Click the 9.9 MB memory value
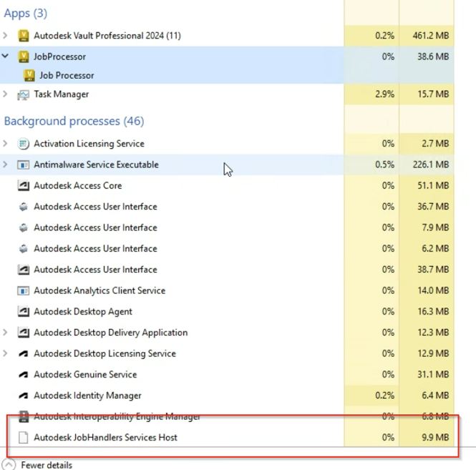 point(435,438)
